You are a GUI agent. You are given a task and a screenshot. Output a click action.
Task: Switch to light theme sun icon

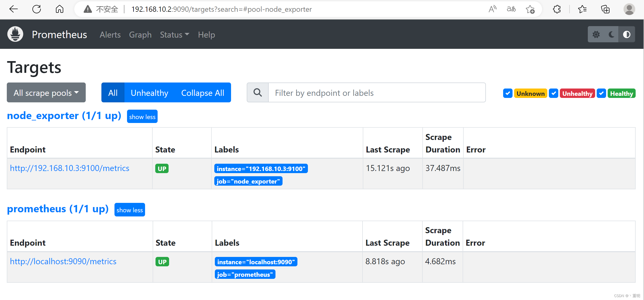(596, 34)
